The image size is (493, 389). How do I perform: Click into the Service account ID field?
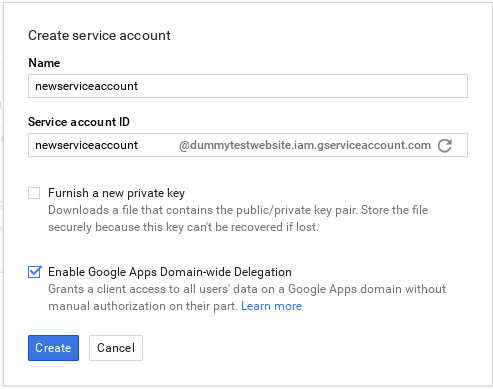pyautogui.click(x=103, y=145)
